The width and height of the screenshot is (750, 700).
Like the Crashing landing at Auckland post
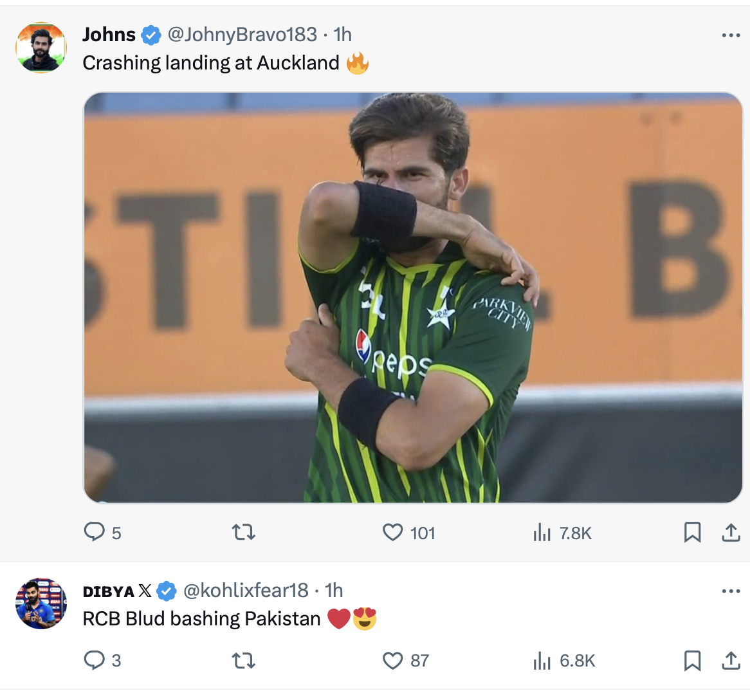coord(393,532)
